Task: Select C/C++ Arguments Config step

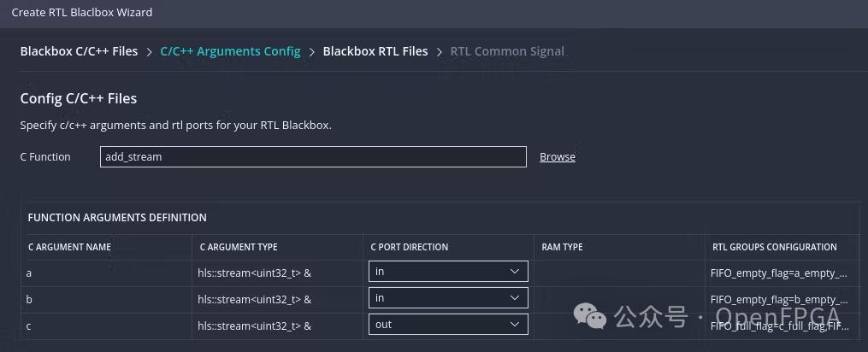Action: pyautogui.click(x=230, y=51)
